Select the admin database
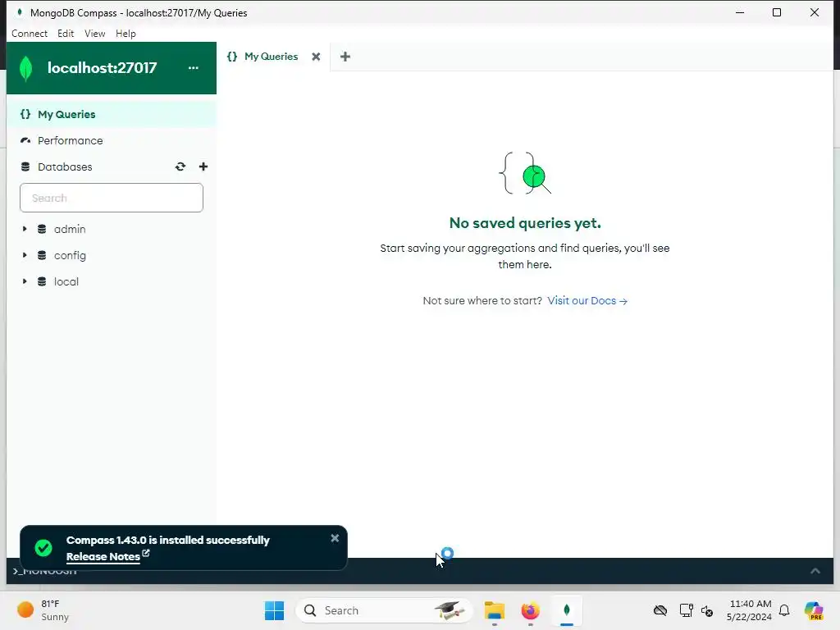 point(70,230)
